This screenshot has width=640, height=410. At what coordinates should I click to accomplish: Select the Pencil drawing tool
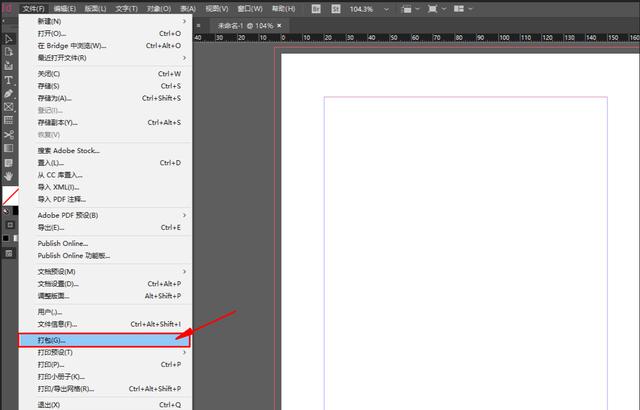[9, 93]
